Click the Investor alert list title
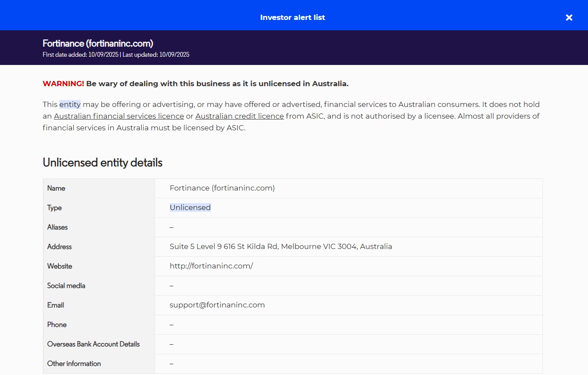This screenshot has width=588, height=375. [292, 17]
